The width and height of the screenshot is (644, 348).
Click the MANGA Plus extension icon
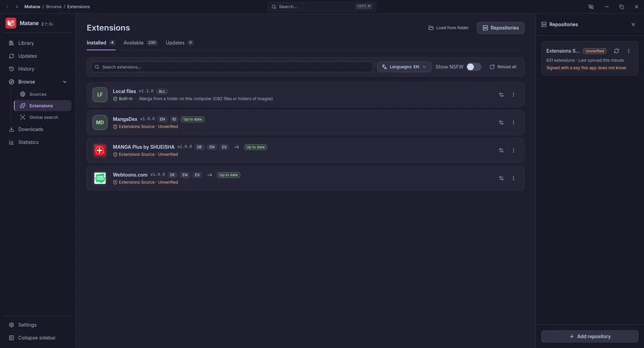pyautogui.click(x=100, y=150)
